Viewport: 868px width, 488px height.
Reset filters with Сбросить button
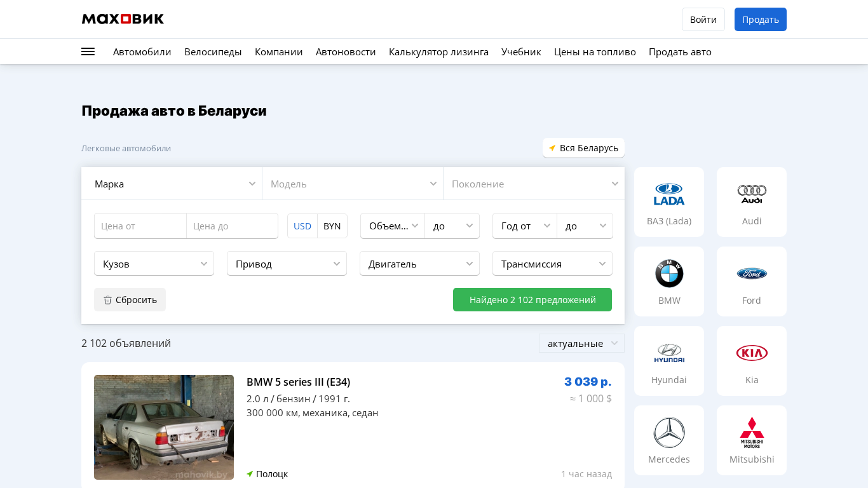(130, 300)
